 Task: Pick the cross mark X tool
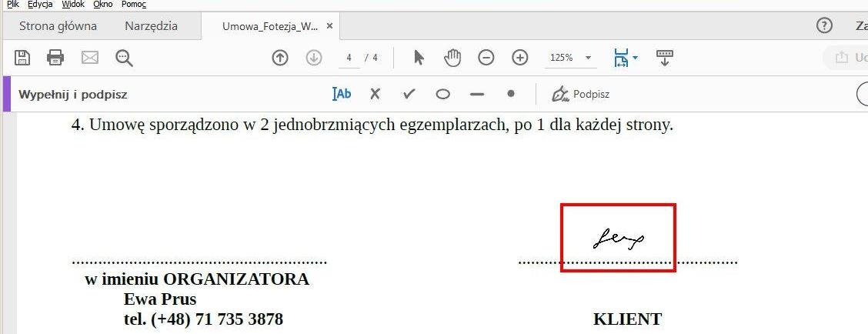[x=375, y=94]
